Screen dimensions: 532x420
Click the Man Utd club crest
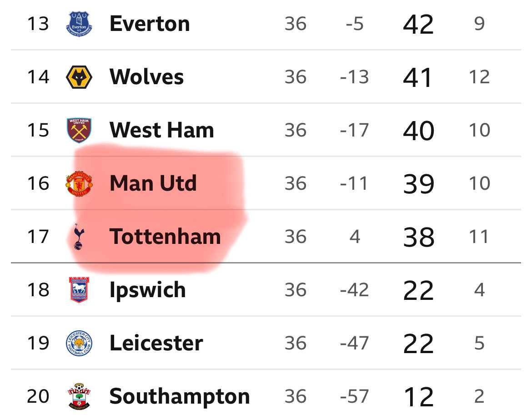pyautogui.click(x=79, y=183)
